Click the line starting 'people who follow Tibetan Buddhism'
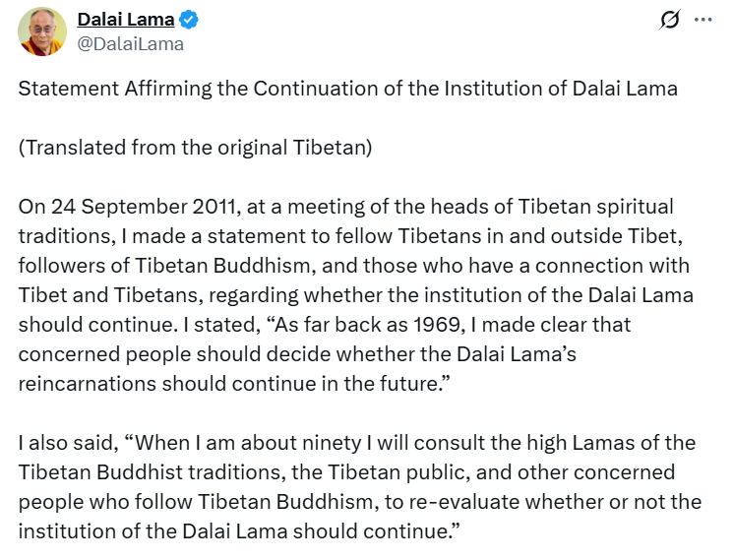Screen dimensions: 733x560 [x=360, y=502]
